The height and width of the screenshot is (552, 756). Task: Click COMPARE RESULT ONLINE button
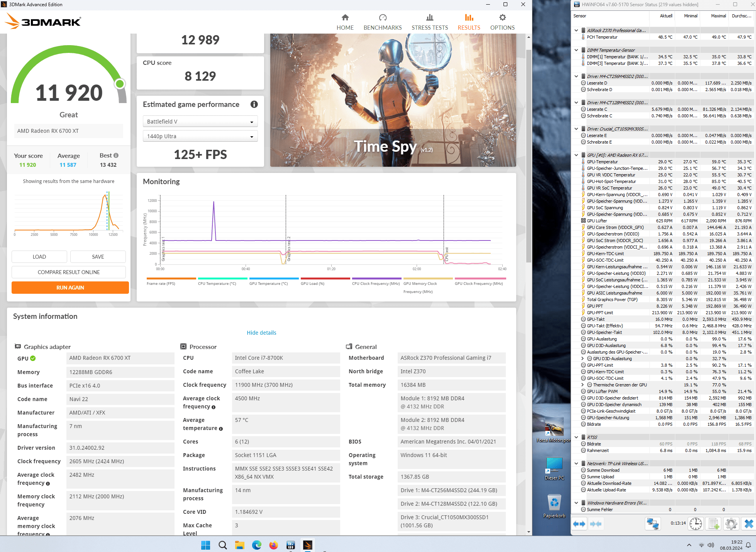click(x=69, y=272)
